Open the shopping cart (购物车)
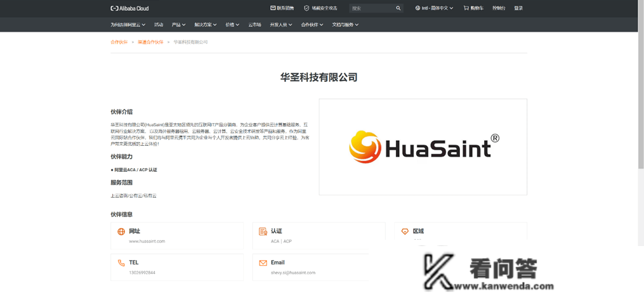644x293 pixels. pos(473,8)
